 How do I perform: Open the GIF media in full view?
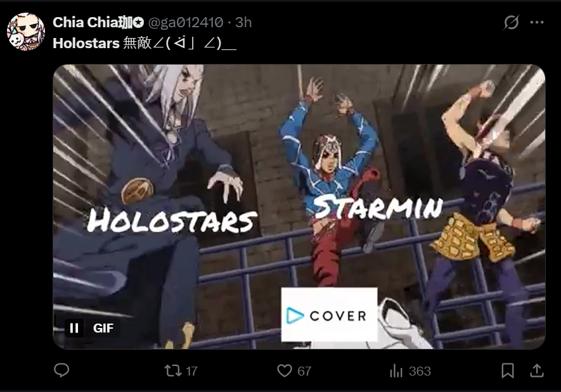tap(299, 206)
